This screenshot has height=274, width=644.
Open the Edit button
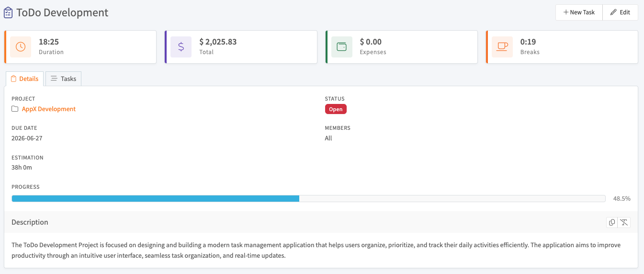click(x=620, y=12)
